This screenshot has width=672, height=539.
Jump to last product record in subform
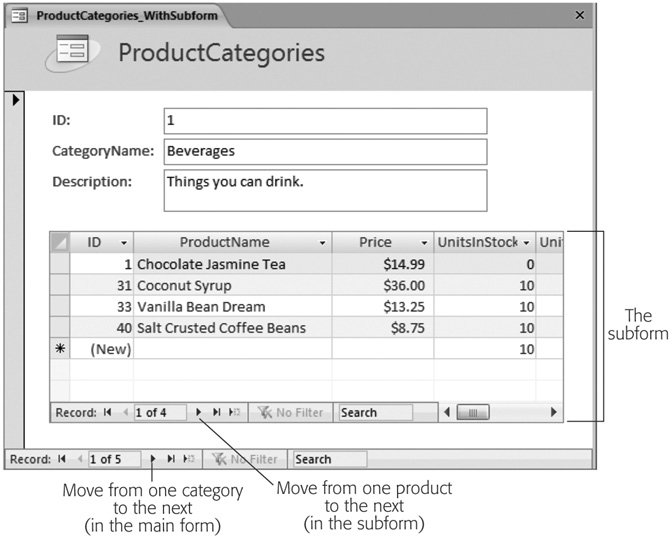point(216,412)
